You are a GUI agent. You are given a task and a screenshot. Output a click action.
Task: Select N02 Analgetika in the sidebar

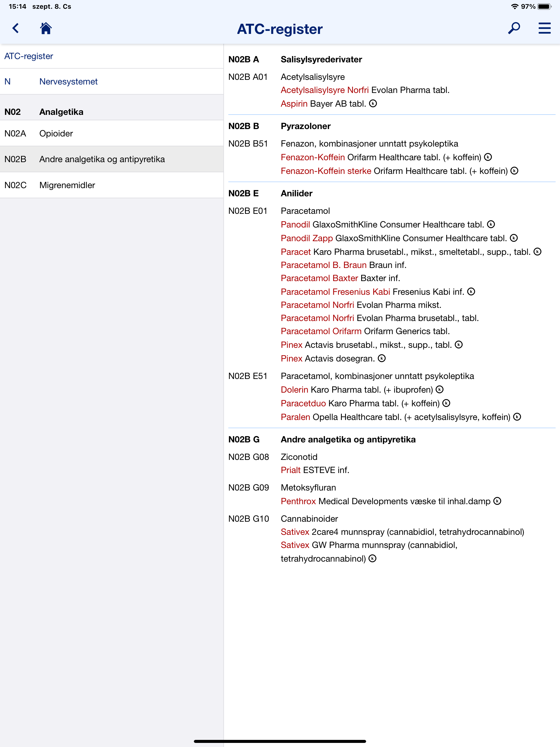61,112
